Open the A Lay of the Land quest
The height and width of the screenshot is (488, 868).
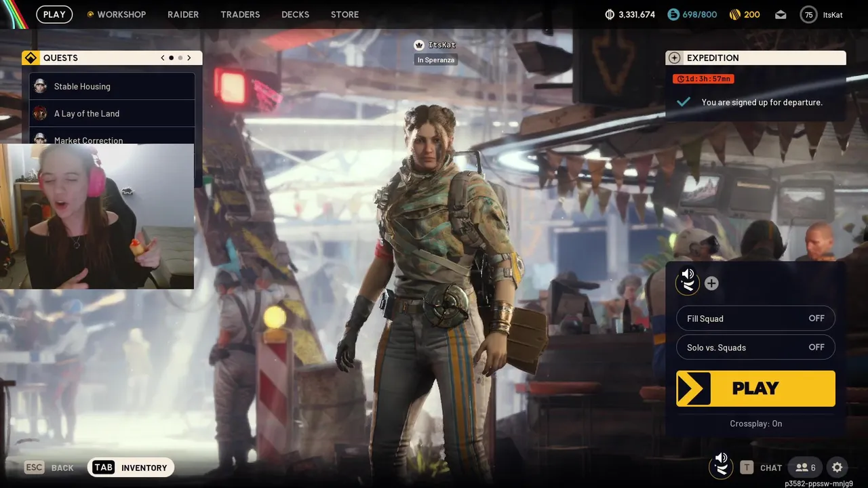(112, 113)
